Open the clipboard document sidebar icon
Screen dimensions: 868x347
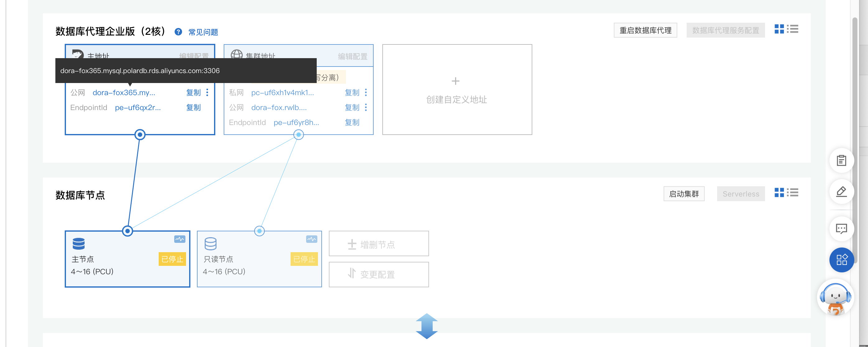click(x=841, y=160)
